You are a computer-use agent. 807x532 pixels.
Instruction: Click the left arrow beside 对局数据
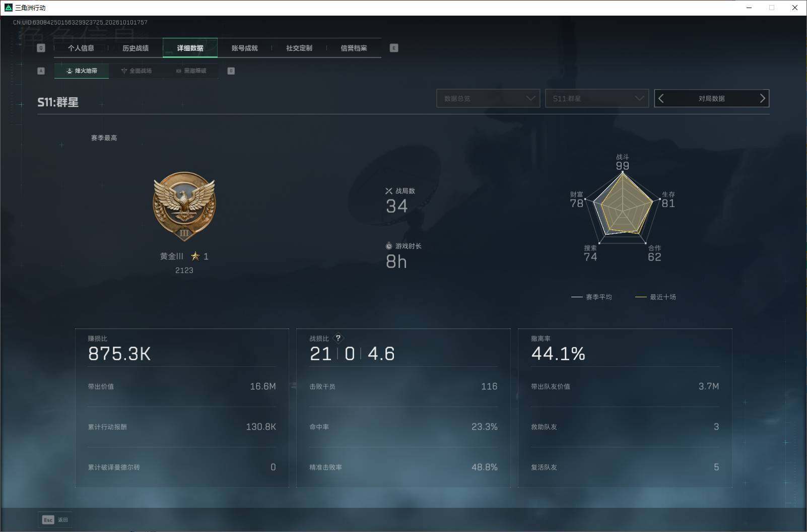(x=661, y=98)
